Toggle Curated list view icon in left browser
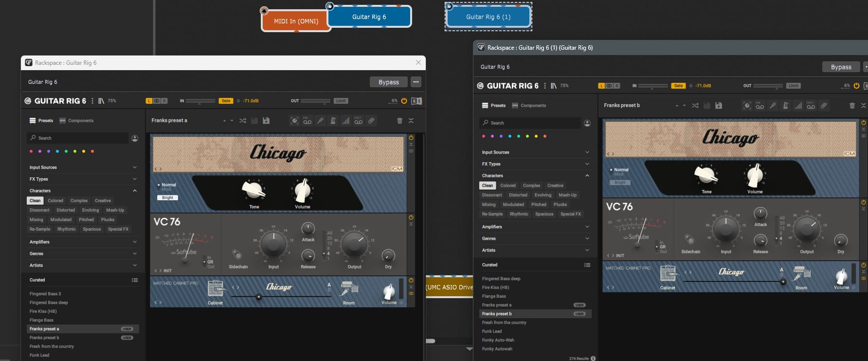The width and height of the screenshot is (868, 361). (135, 280)
